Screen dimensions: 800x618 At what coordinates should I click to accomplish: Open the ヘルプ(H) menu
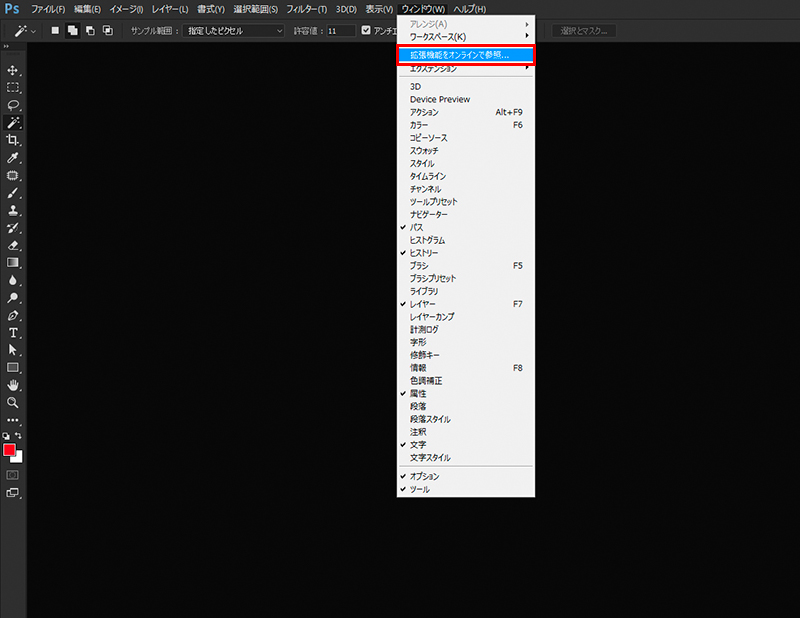[x=469, y=9]
